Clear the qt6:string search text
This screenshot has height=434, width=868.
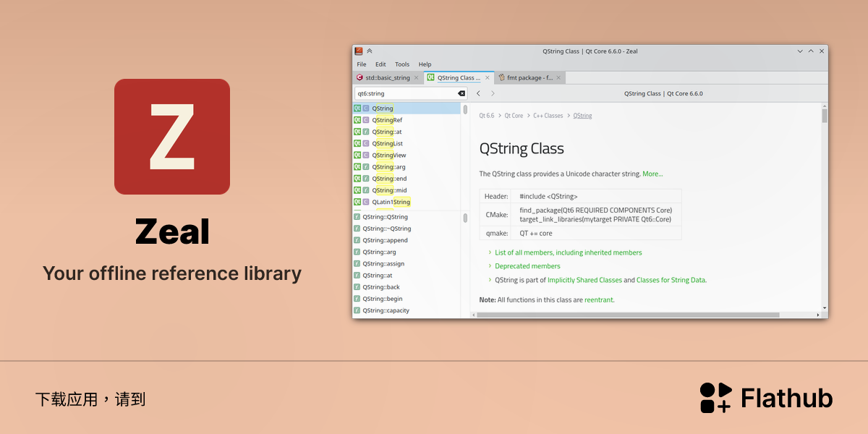point(461,93)
